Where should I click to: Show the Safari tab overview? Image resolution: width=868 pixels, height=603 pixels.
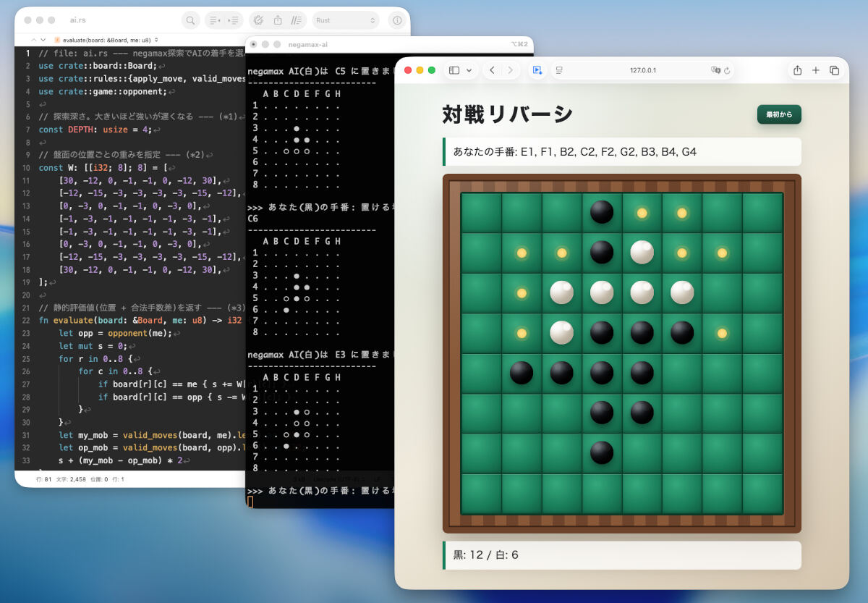(x=834, y=70)
